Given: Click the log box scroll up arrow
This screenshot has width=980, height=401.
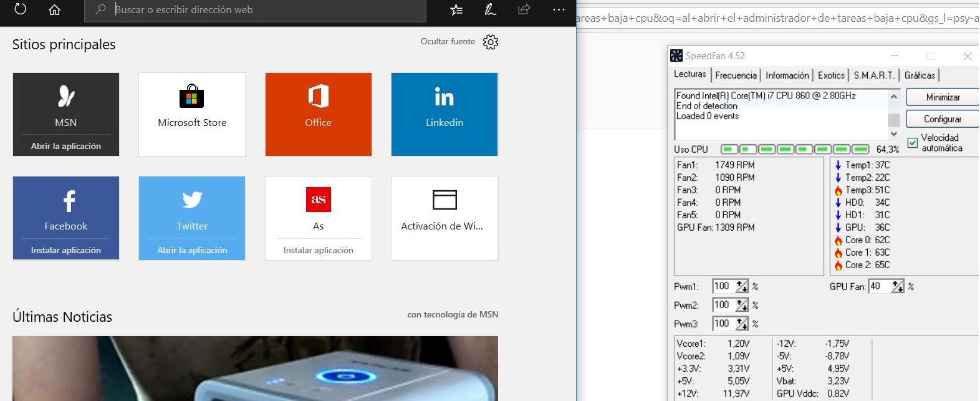Looking at the screenshot, I should 894,96.
